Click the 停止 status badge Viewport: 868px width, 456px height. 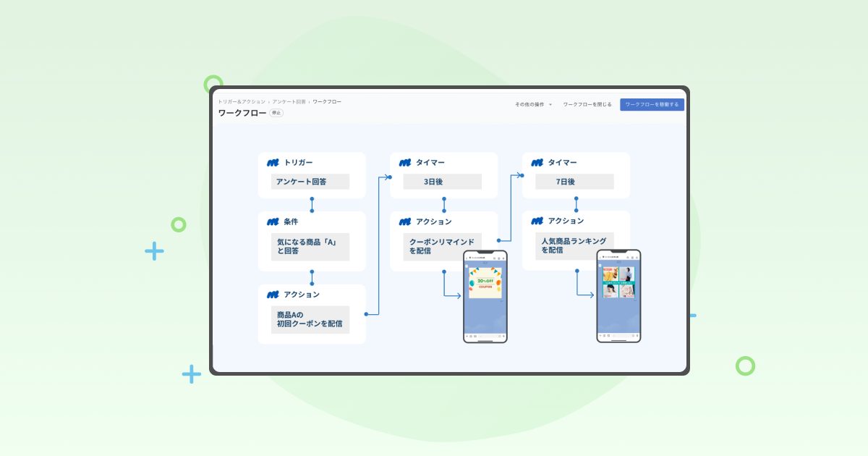pos(276,113)
